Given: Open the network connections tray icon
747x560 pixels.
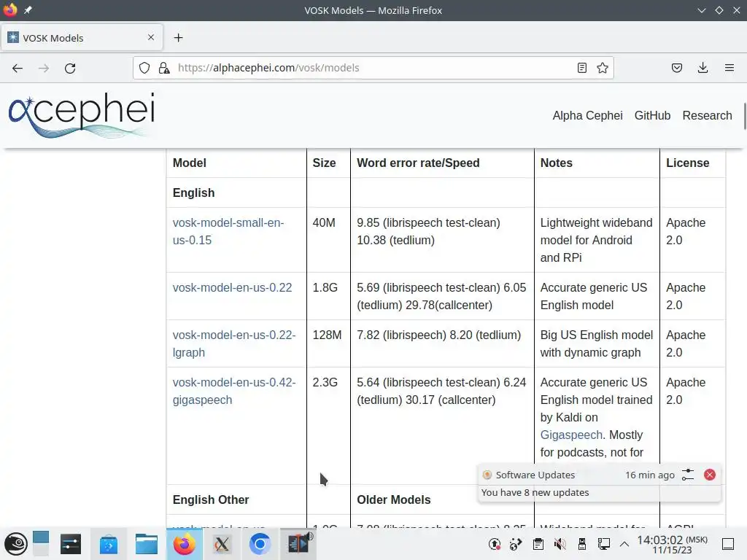Looking at the screenshot, I should point(603,544).
